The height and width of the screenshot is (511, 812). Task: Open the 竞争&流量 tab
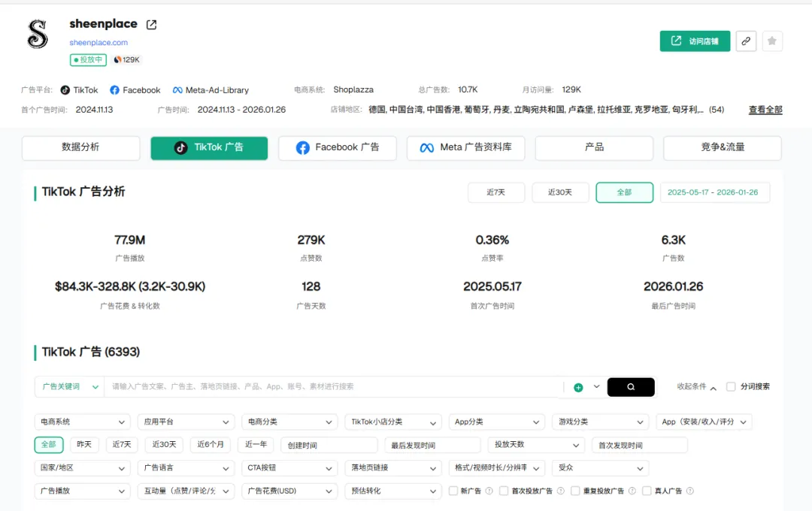point(723,147)
